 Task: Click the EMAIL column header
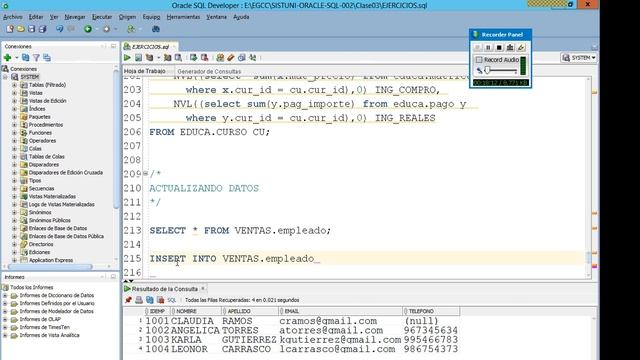(340, 311)
